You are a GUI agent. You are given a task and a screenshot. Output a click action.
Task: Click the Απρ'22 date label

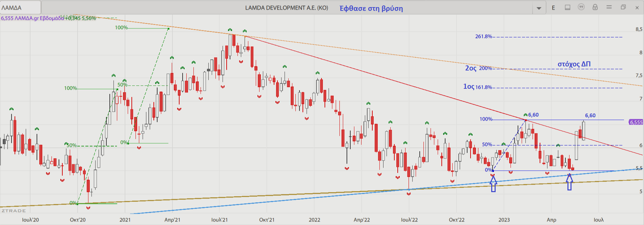[x=362, y=220]
